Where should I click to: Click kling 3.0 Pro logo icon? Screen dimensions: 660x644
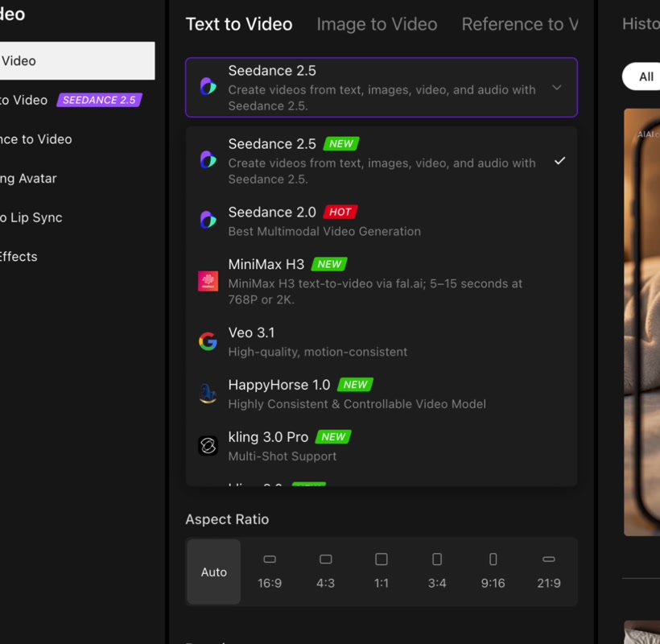click(x=208, y=445)
